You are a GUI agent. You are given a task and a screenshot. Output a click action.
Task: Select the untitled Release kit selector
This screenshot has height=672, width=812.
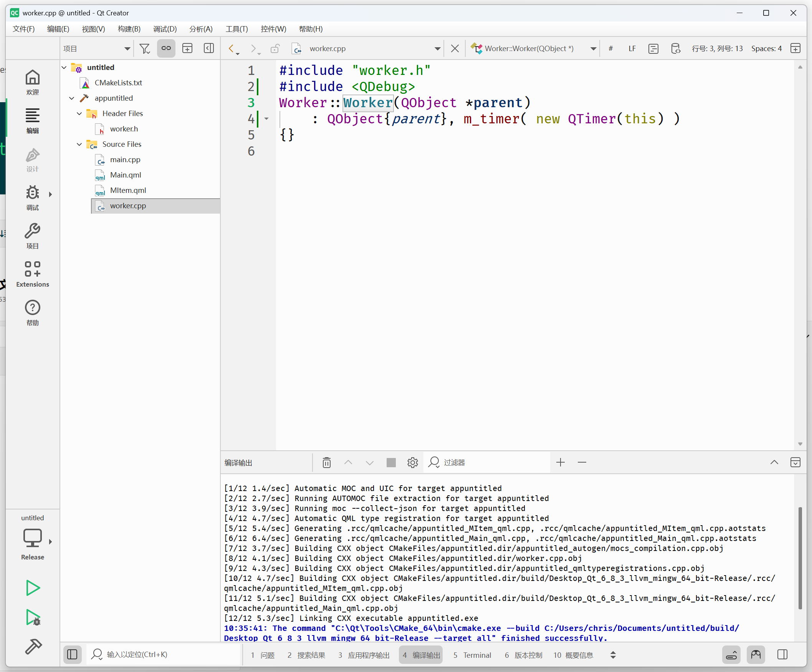click(33, 538)
